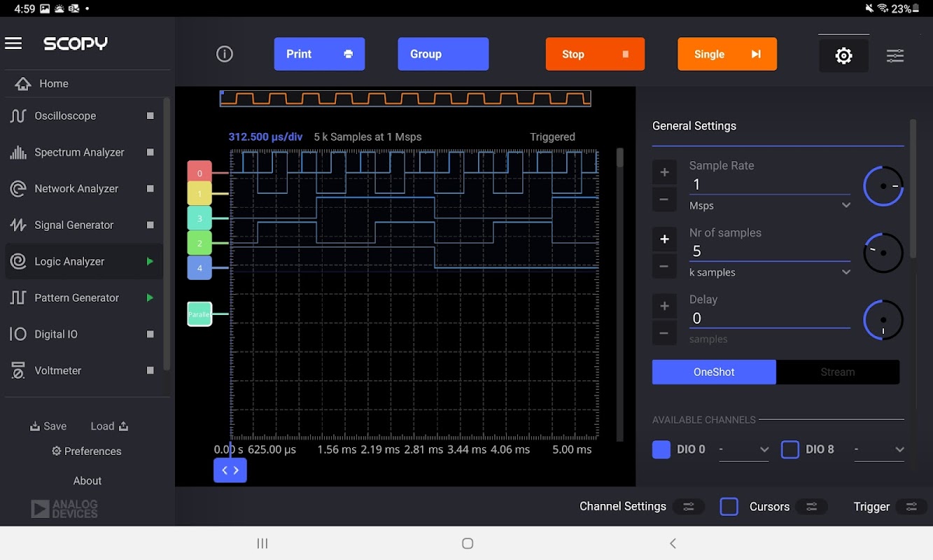The image size is (933, 560).
Task: Open Nr of samples unit dropdown
Action: point(770,272)
